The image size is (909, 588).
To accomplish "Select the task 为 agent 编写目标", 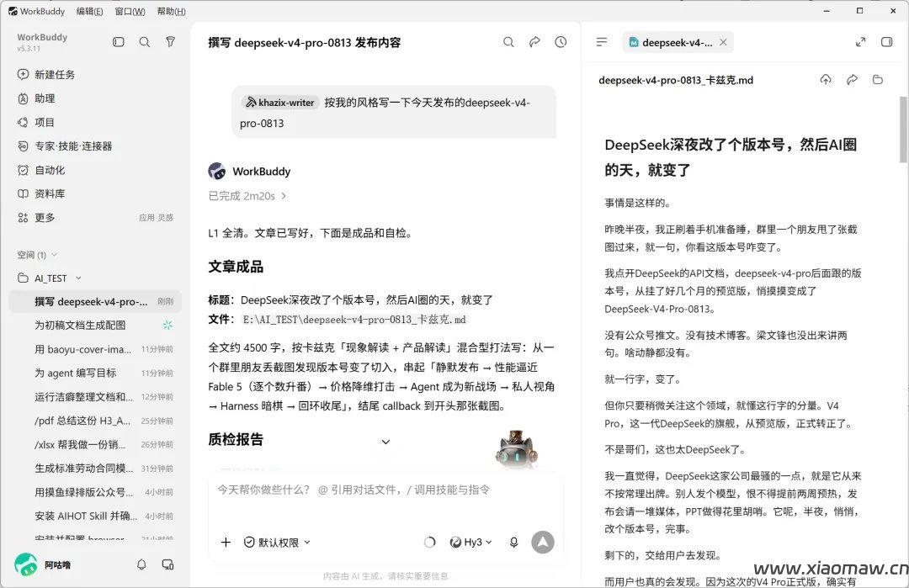I will tap(95, 373).
